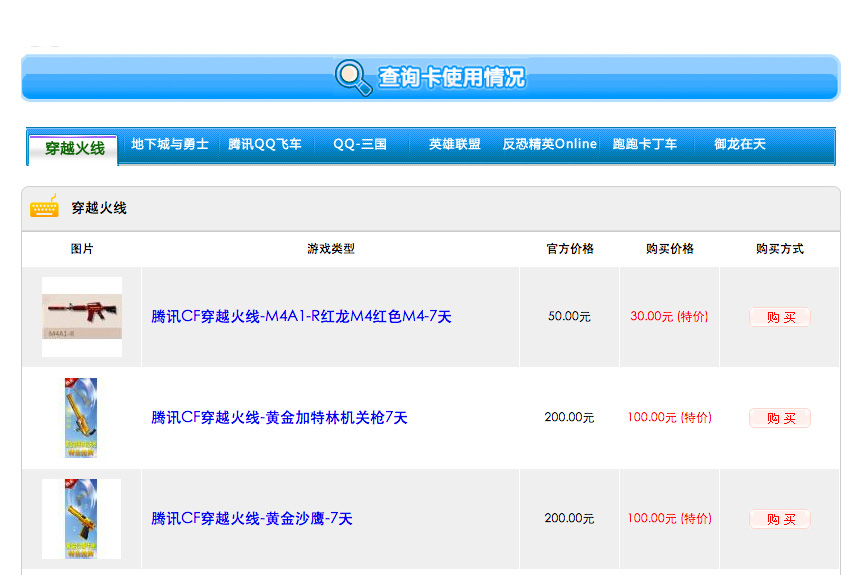Screen dimensions: 857x575
Task: Click 购买 for the golden Gatling gun item
Action: pos(779,418)
